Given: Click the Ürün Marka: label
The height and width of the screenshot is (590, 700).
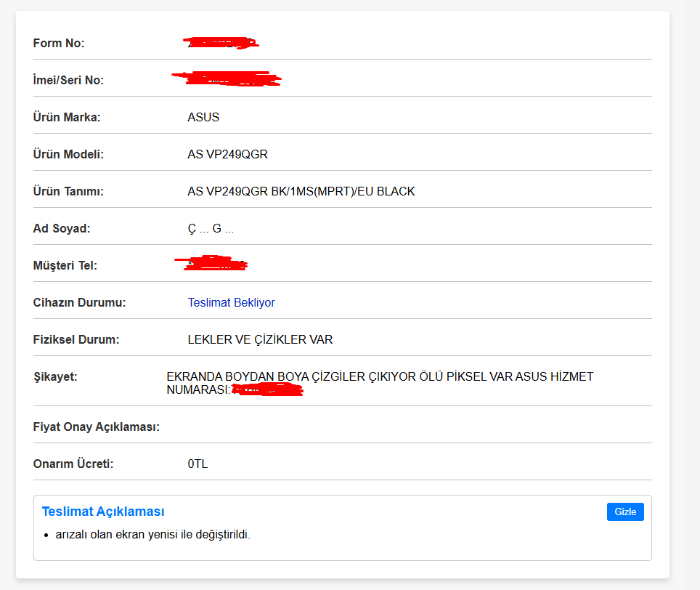Looking at the screenshot, I should (x=67, y=117).
